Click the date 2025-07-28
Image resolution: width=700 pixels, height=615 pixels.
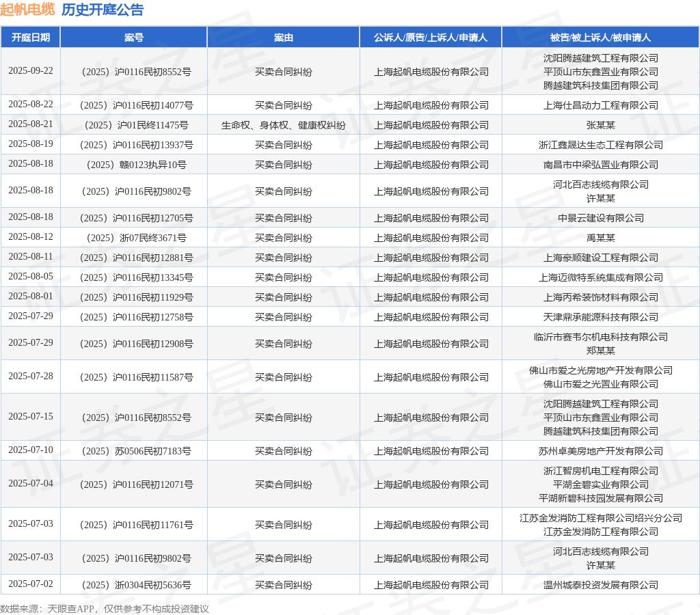click(x=30, y=377)
